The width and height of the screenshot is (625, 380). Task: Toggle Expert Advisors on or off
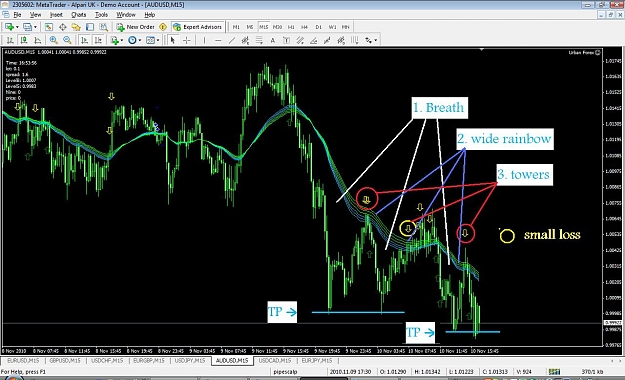coord(198,27)
